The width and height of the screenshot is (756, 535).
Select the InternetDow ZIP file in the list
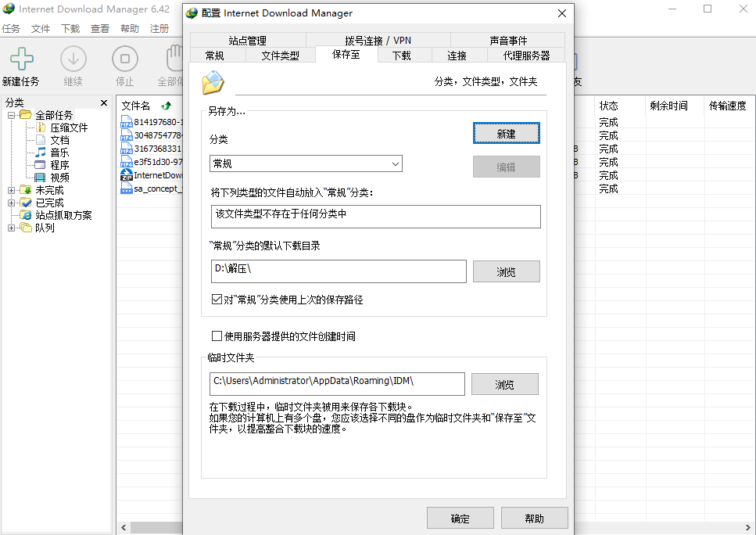[x=152, y=175]
